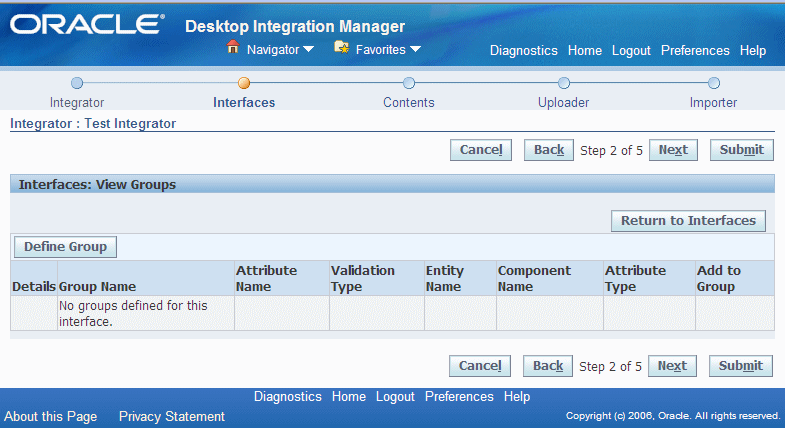This screenshot has height=428, width=785.
Task: Click the bottom Next button
Action: [x=672, y=366]
